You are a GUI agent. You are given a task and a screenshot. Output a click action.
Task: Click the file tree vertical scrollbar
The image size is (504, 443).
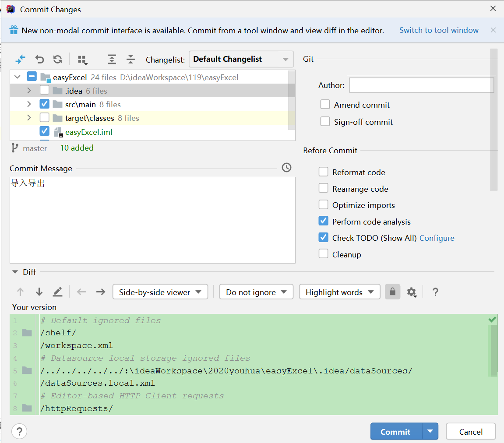[292, 100]
